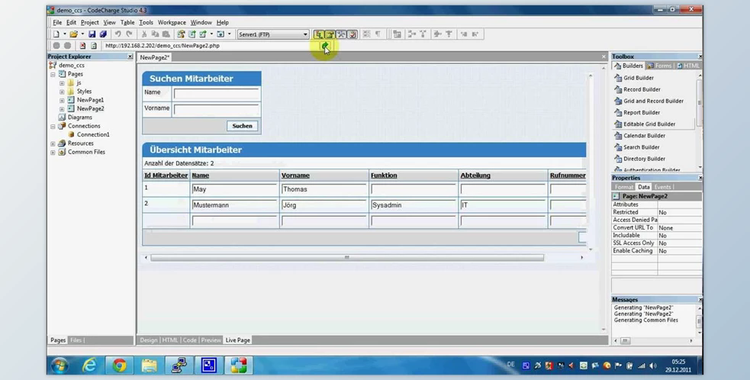The image size is (750, 380).
Task: Collapse the Connections tree node
Action: (53, 126)
